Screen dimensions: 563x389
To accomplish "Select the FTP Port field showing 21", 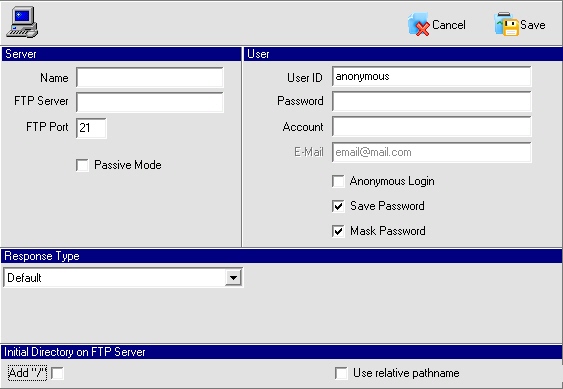I will tap(91, 128).
